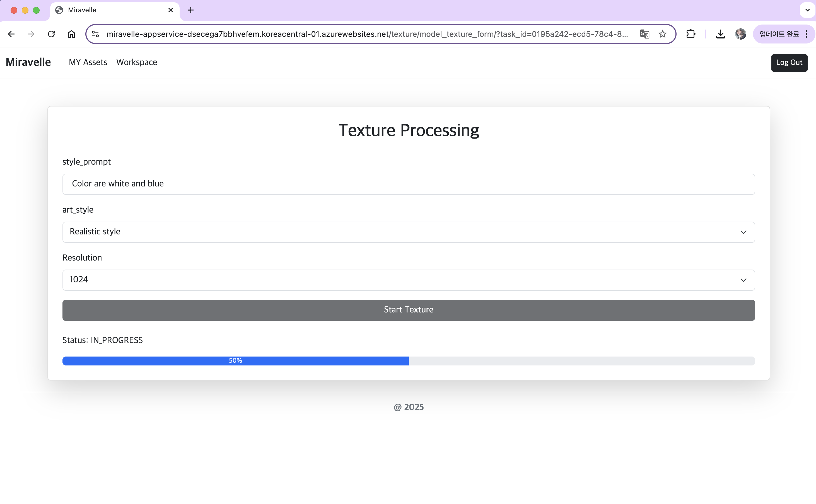Click the Resolution label
The height and width of the screenshot is (504, 816).
[x=82, y=258]
